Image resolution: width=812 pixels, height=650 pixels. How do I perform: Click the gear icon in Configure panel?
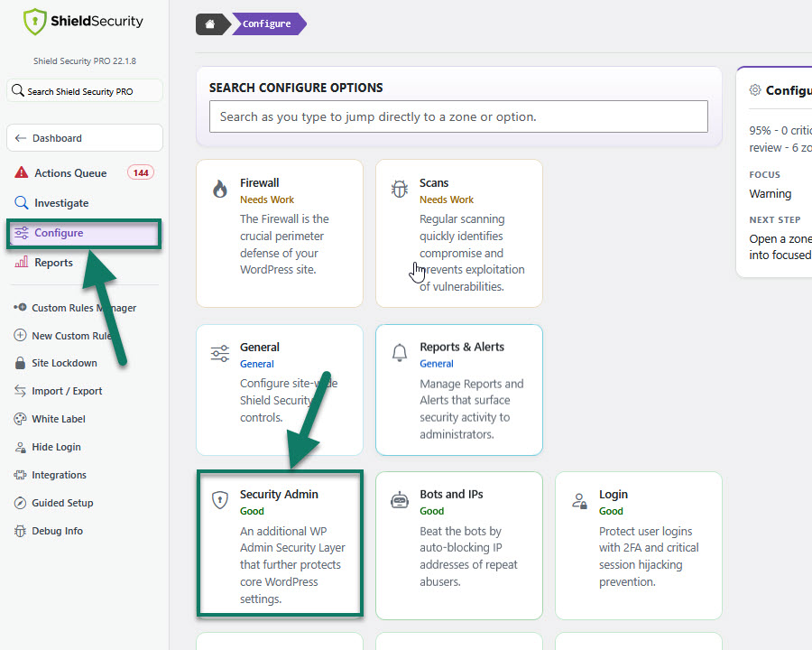tap(755, 89)
